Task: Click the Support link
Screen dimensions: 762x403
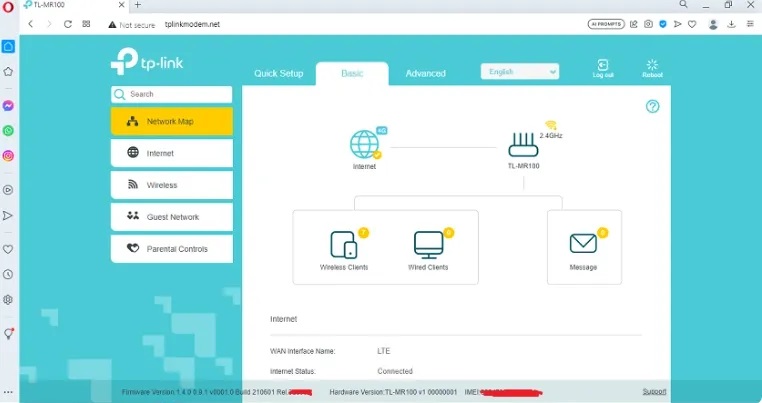Action: [654, 391]
